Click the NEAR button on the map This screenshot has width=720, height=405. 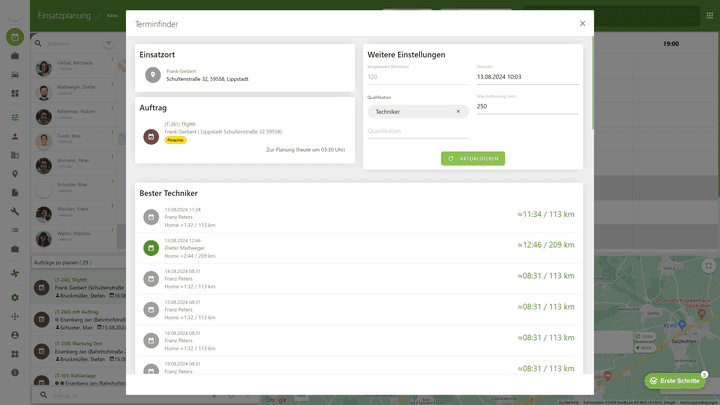click(645, 348)
